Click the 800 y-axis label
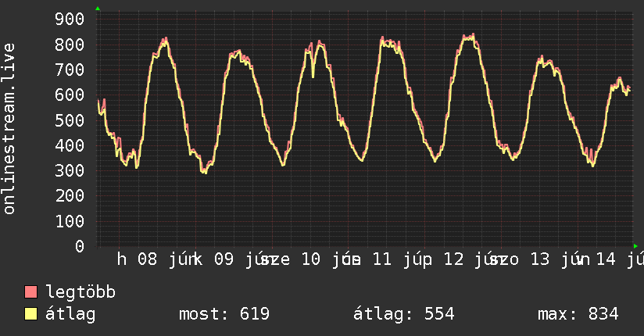The width and height of the screenshot is (644, 336). 70,45
